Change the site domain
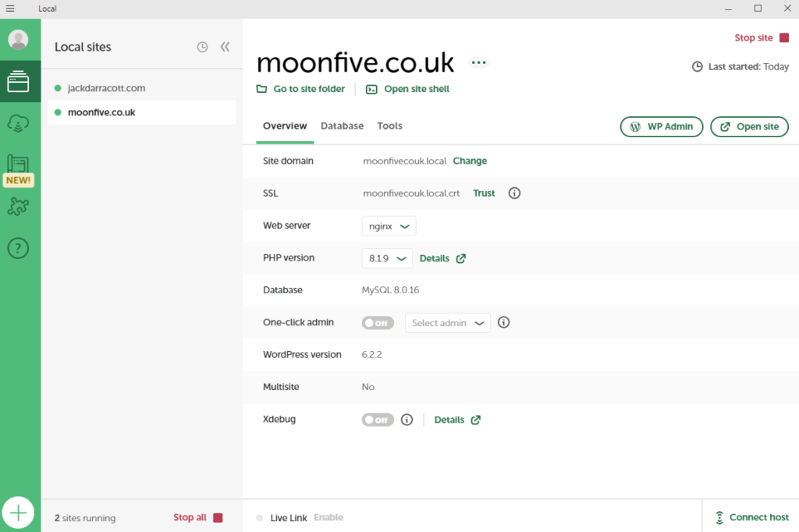The image size is (799, 532). [470, 161]
